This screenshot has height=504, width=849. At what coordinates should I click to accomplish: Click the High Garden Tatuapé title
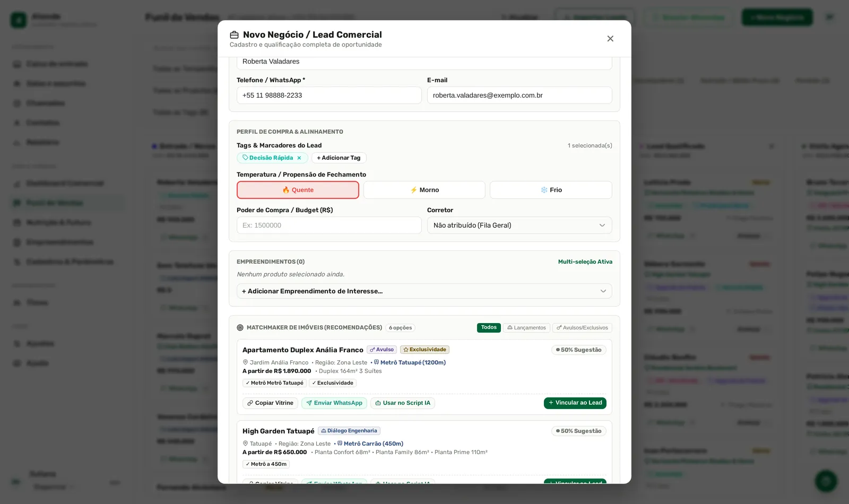pyautogui.click(x=278, y=431)
